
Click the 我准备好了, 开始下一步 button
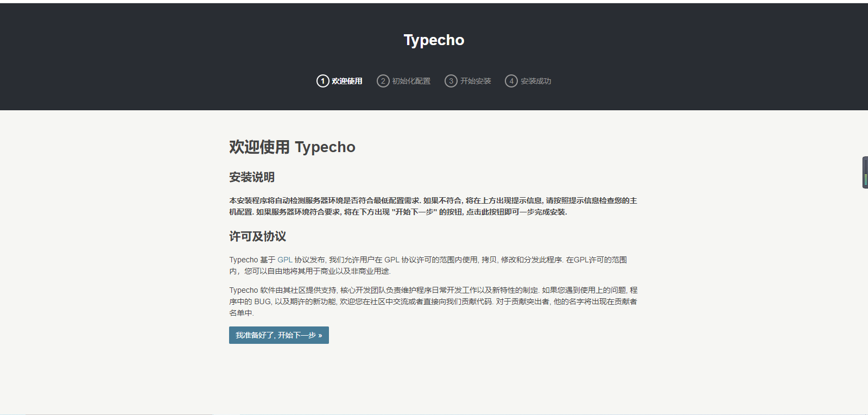[x=278, y=335]
